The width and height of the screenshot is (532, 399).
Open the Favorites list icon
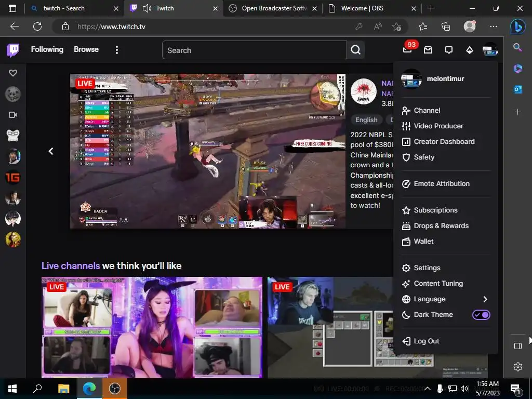click(x=423, y=26)
